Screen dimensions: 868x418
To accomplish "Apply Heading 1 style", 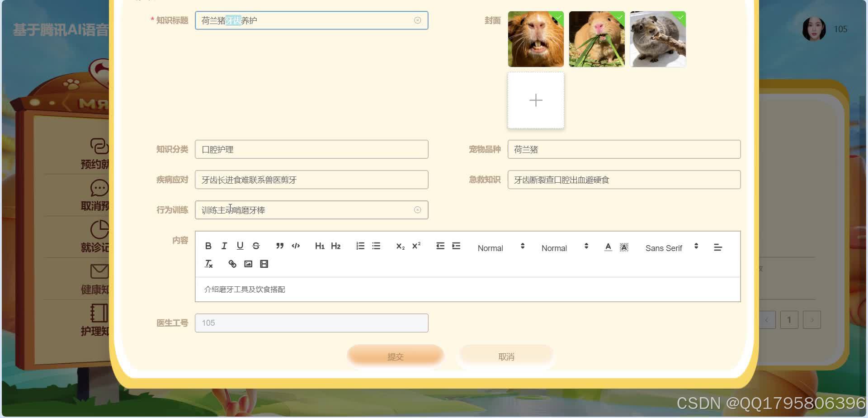I will click(320, 246).
